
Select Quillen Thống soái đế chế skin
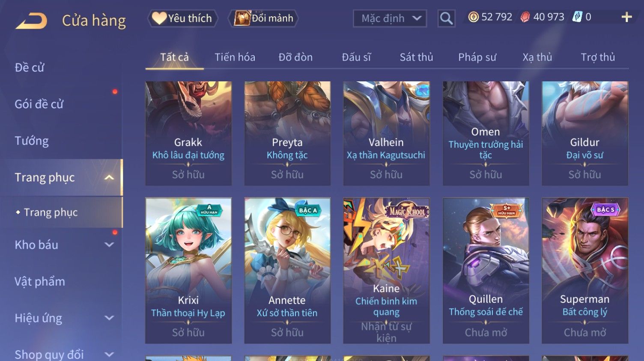click(486, 271)
